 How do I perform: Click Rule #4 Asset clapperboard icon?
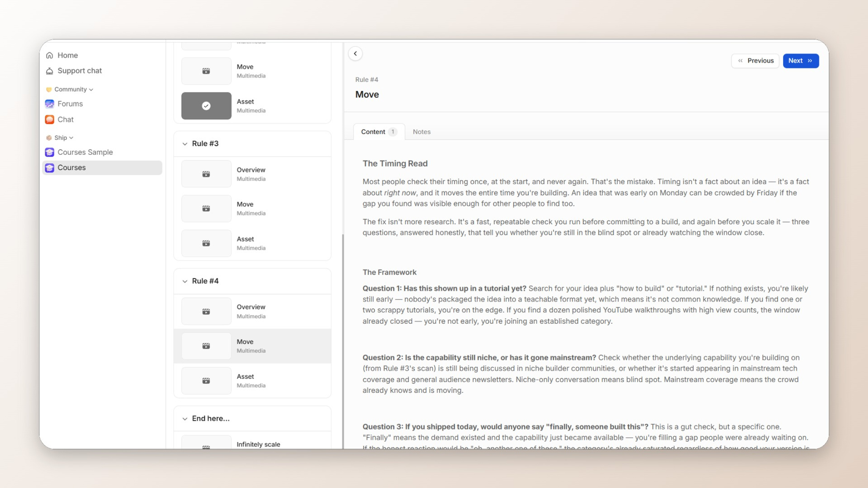click(206, 381)
